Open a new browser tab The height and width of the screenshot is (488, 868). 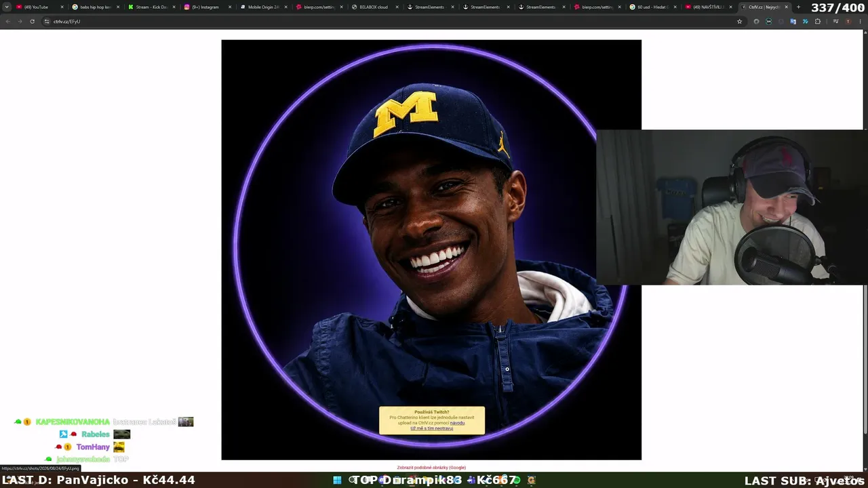(x=798, y=7)
